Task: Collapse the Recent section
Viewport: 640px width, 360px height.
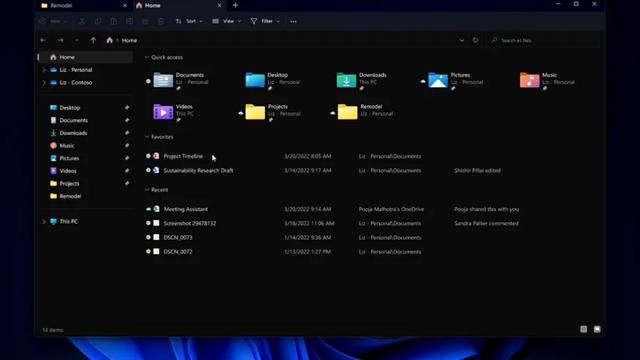Action: 147,190
